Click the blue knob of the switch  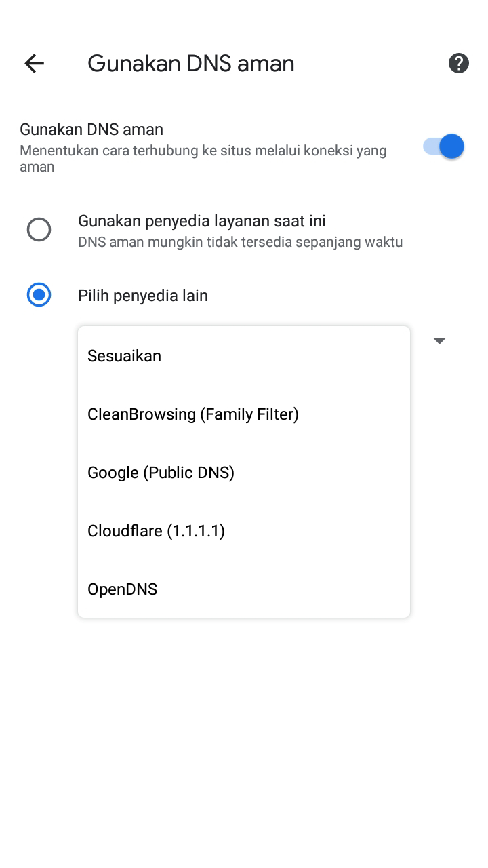tap(451, 146)
